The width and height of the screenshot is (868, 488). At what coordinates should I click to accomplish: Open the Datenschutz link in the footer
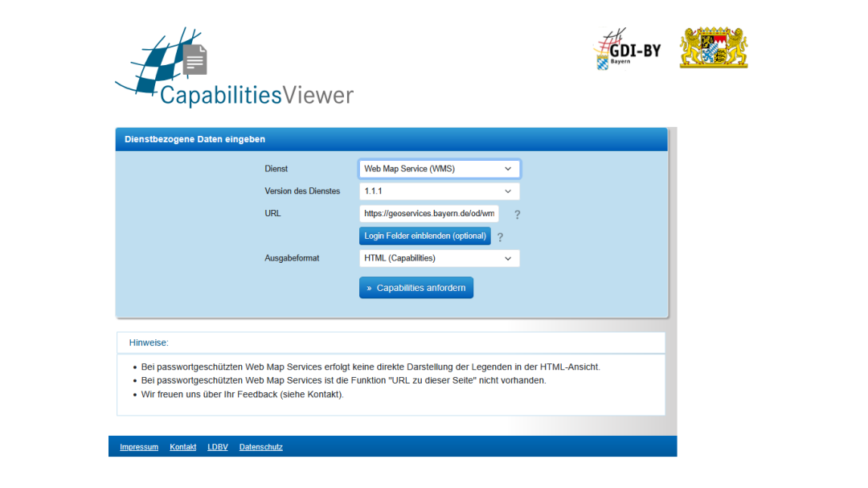pyautogui.click(x=260, y=447)
